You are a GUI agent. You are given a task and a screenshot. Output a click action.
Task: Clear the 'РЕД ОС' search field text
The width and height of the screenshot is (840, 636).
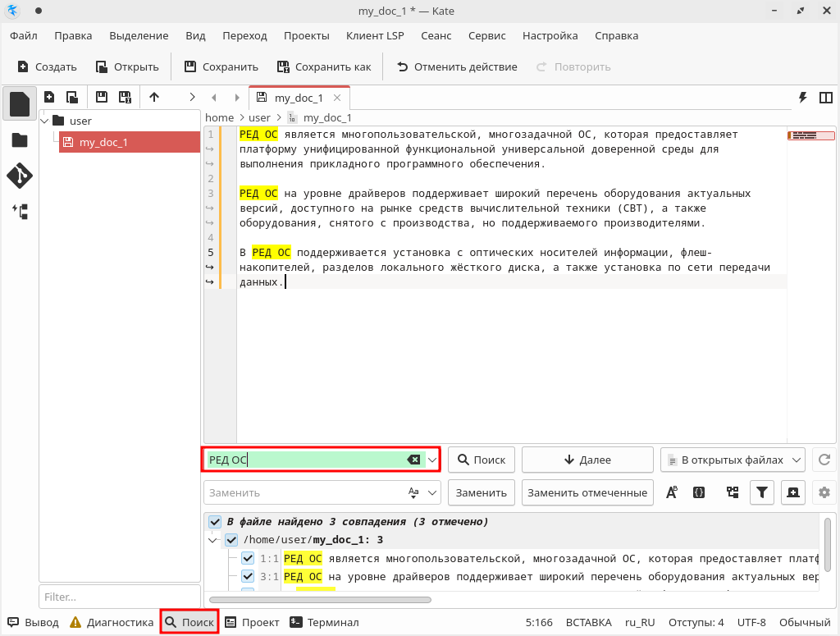tap(414, 460)
